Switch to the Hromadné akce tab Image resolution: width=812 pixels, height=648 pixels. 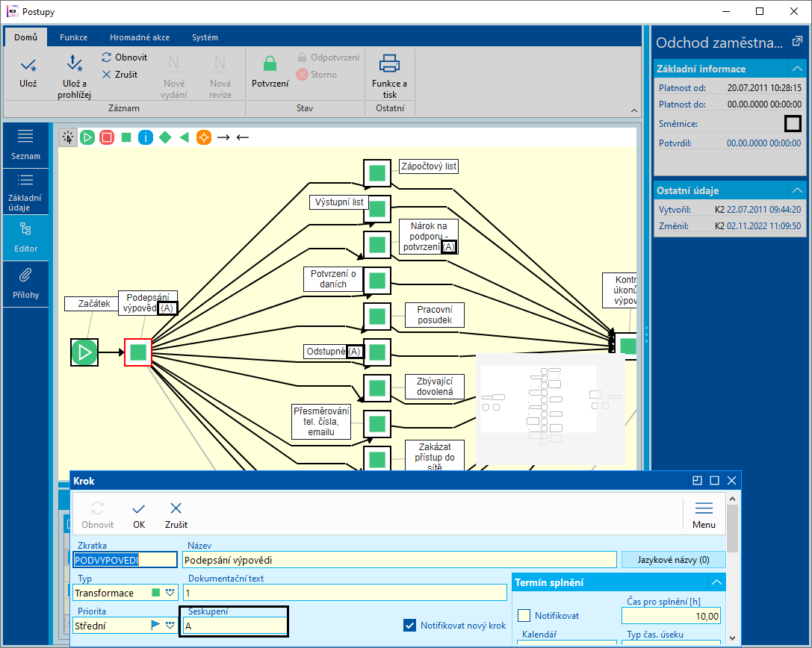[139, 37]
